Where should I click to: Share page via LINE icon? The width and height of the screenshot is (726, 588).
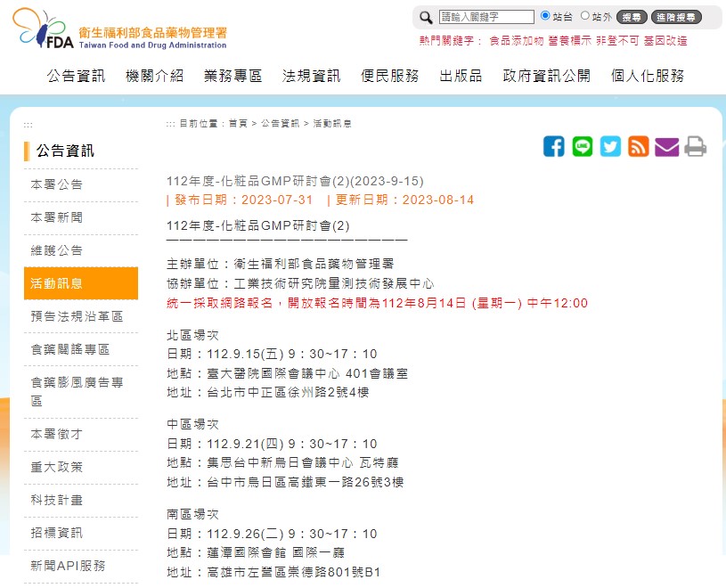582,146
